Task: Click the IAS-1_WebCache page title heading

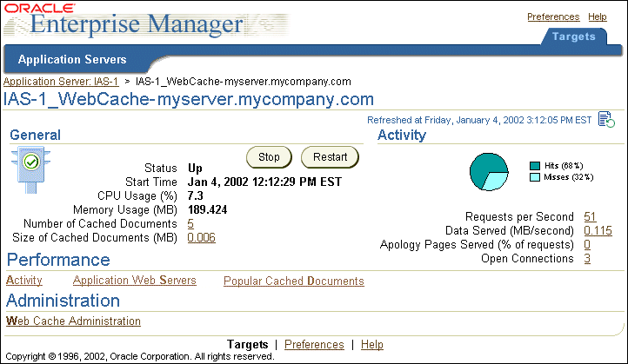Action: (x=189, y=99)
